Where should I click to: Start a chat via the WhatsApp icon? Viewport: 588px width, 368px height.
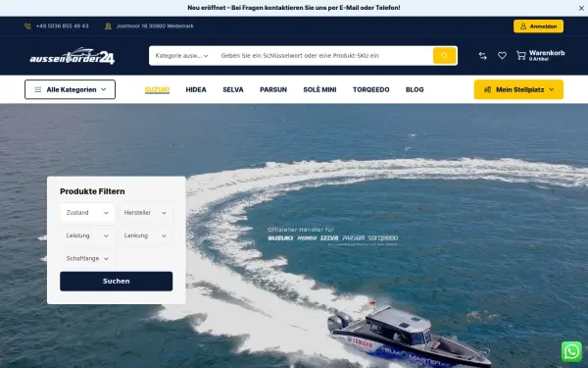click(571, 351)
